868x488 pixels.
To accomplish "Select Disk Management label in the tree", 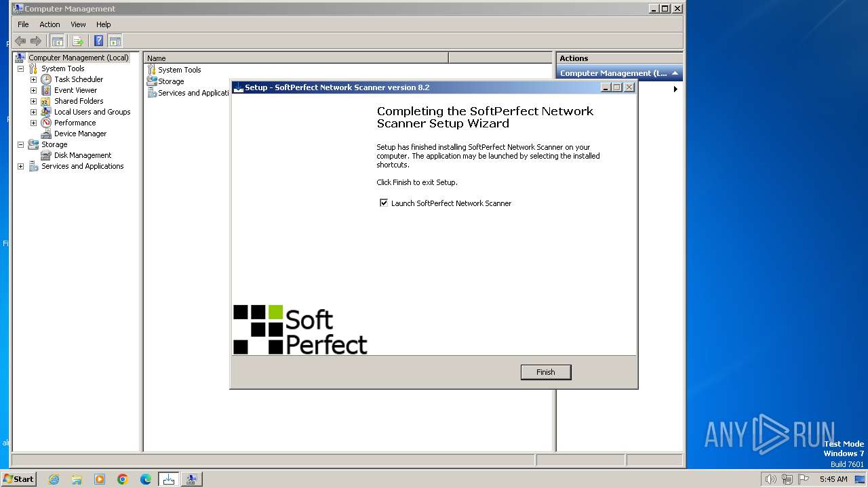I will pyautogui.click(x=83, y=155).
